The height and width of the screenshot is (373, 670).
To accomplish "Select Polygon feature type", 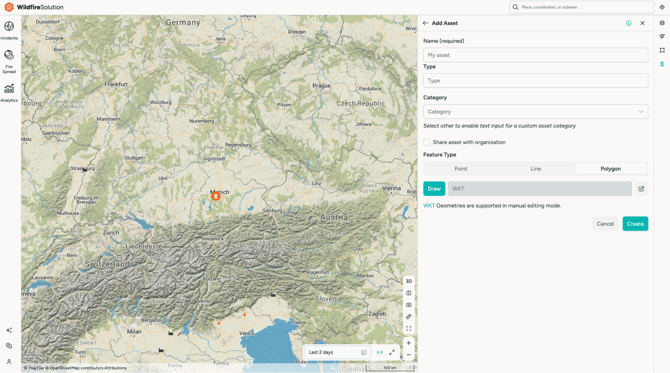I will tap(611, 169).
